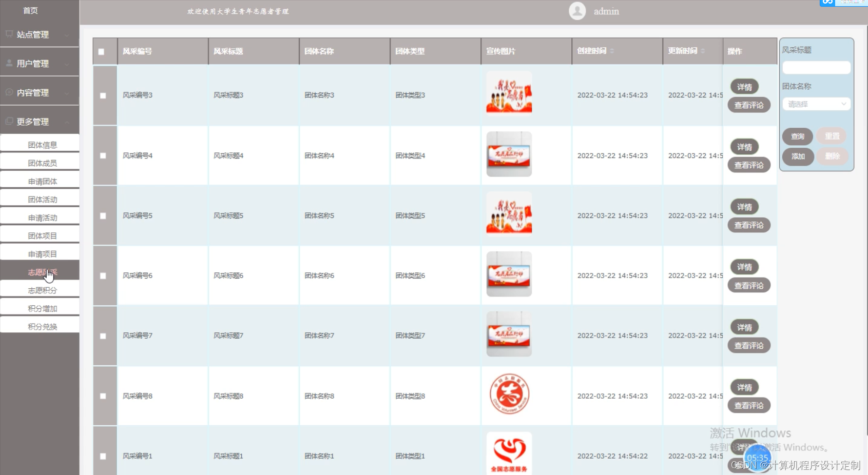Check the row checkbox for 风采编号7
The height and width of the screenshot is (475, 868).
point(103,336)
